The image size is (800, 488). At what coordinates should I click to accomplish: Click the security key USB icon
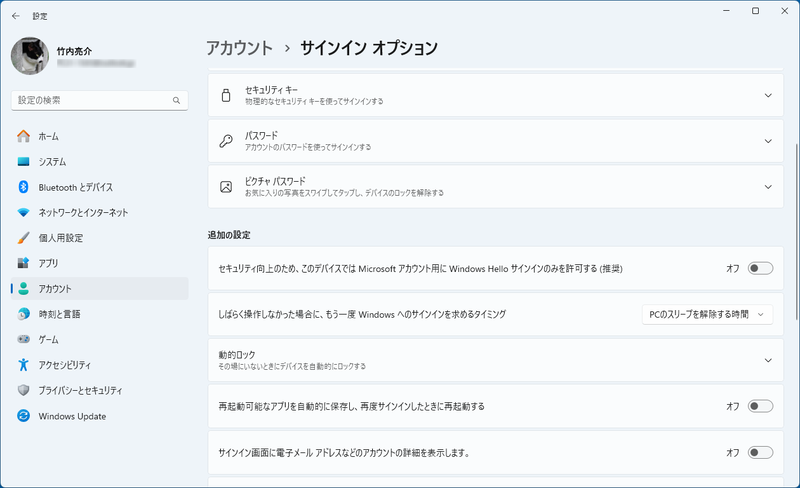[226, 95]
